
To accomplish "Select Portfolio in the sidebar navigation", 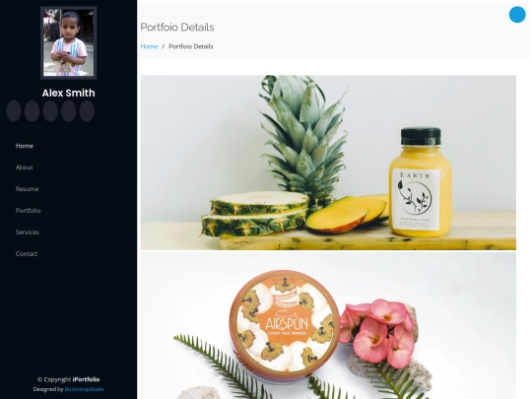I will point(28,211).
